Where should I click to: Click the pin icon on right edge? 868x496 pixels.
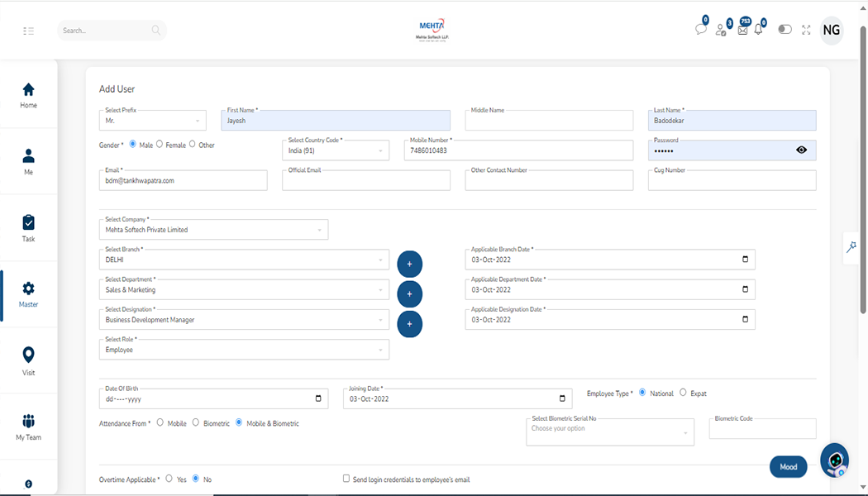(851, 247)
